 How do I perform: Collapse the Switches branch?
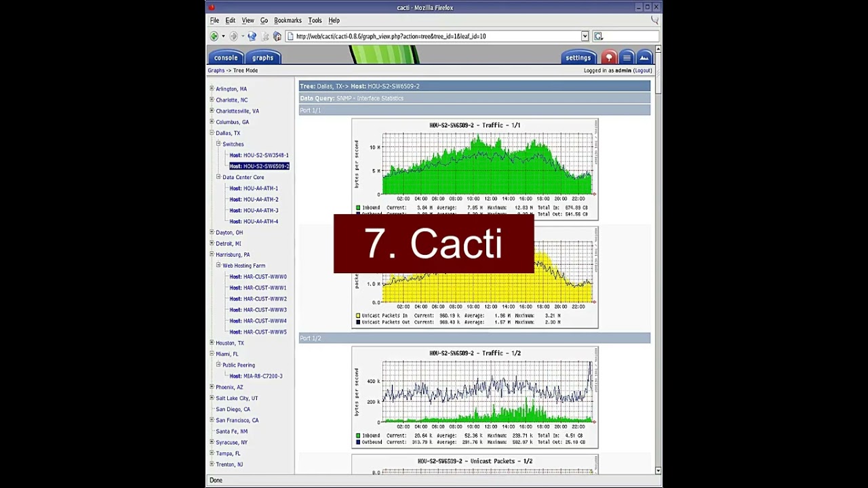[218, 144]
